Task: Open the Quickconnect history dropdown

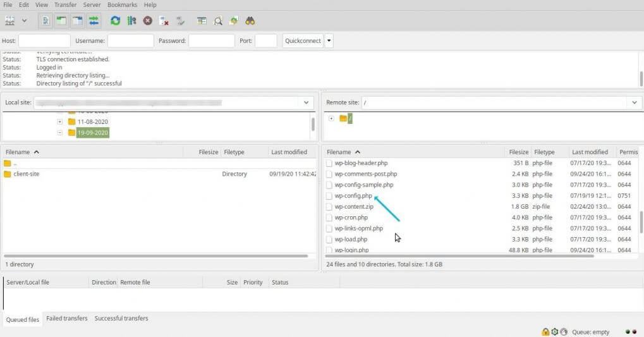Action: tap(329, 40)
